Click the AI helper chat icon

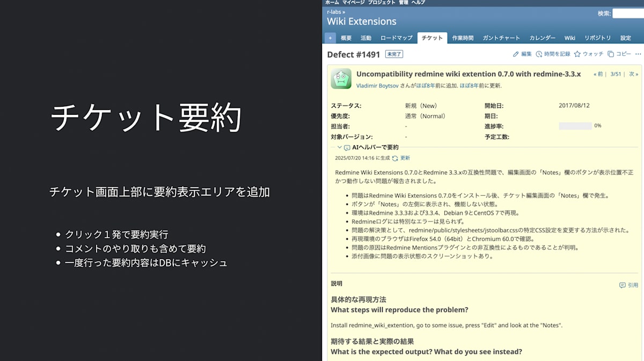tap(347, 148)
